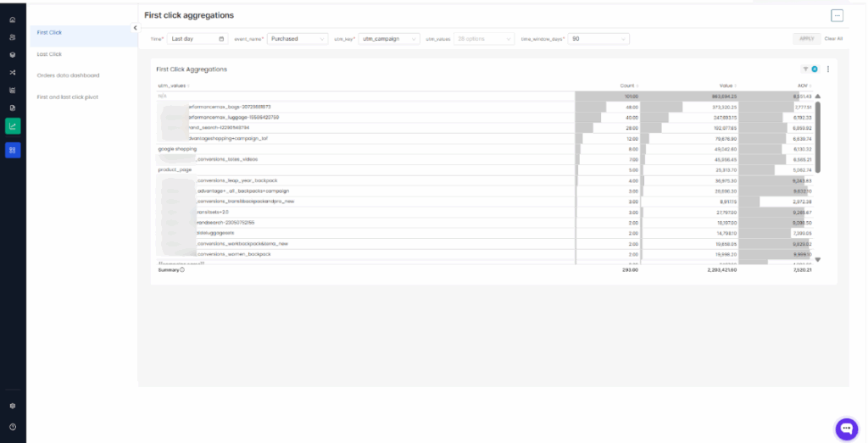The image size is (868, 443).
Task: Select the 'google shopping' row
Action: click(485, 149)
